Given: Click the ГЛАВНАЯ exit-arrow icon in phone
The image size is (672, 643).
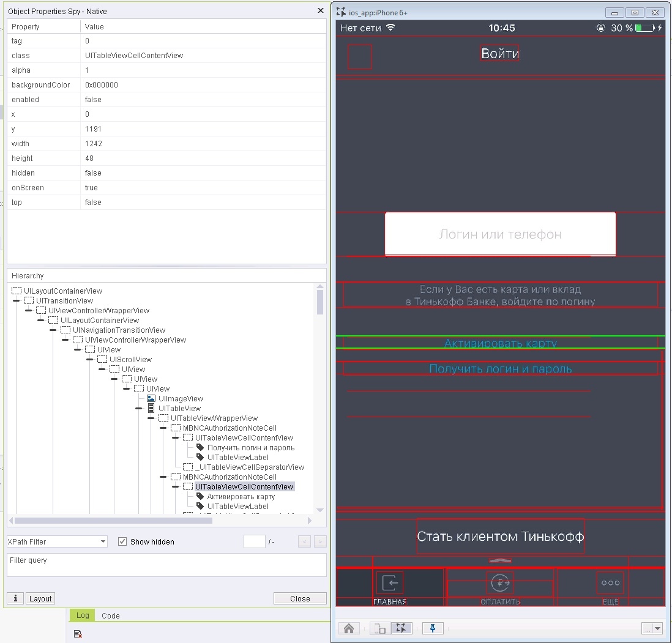Looking at the screenshot, I should click(390, 582).
